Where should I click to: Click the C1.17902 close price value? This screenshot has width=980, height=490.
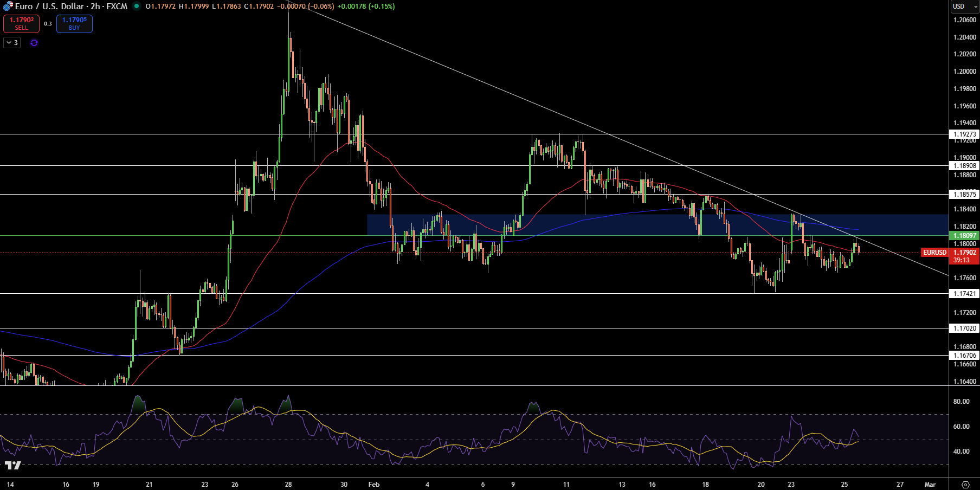[259, 7]
